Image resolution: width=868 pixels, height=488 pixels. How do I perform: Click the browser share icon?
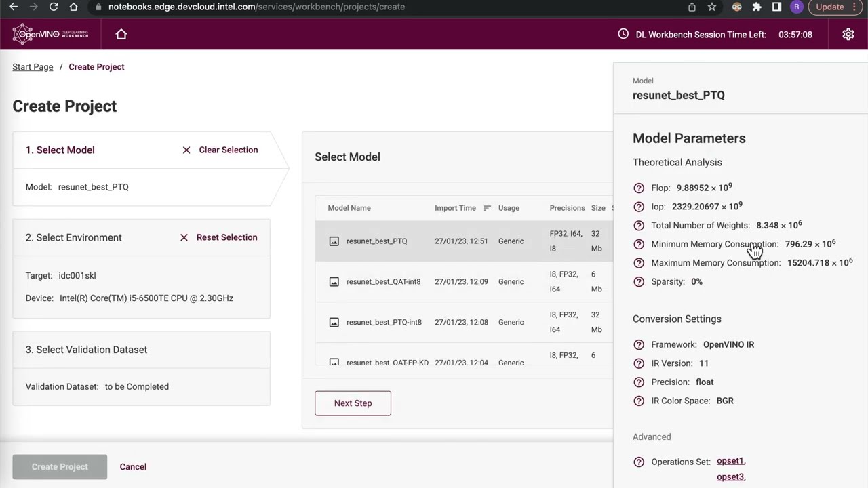point(692,7)
